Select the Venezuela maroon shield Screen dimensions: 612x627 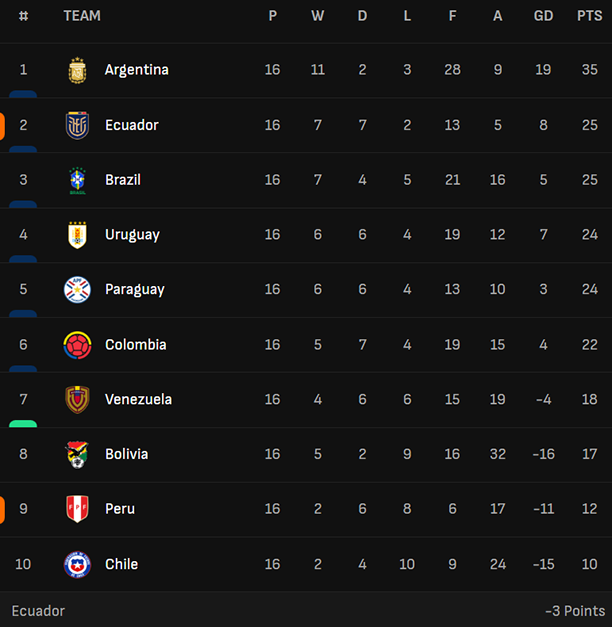coord(77,399)
